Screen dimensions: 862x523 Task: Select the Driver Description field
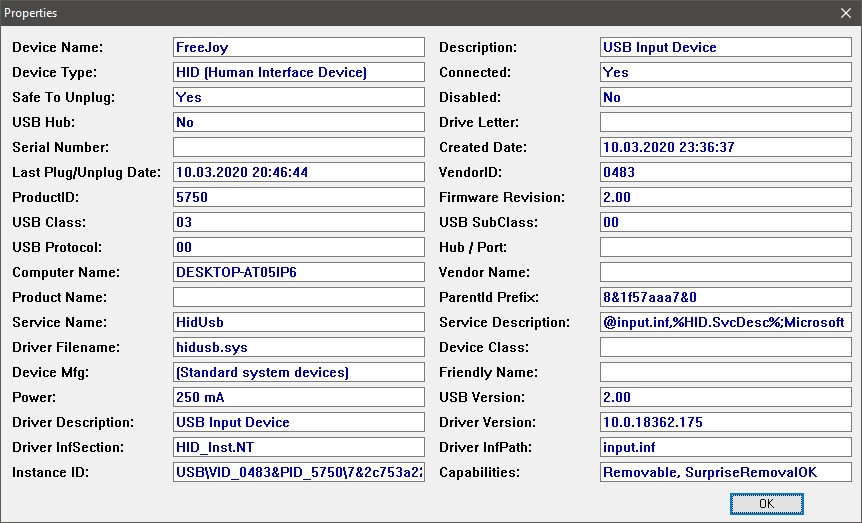(299, 422)
